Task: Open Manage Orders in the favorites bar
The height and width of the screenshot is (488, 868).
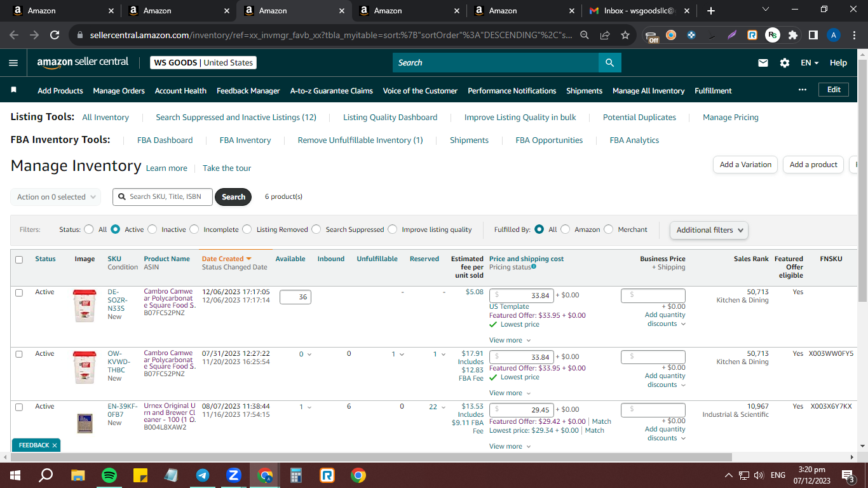Action: (x=119, y=91)
